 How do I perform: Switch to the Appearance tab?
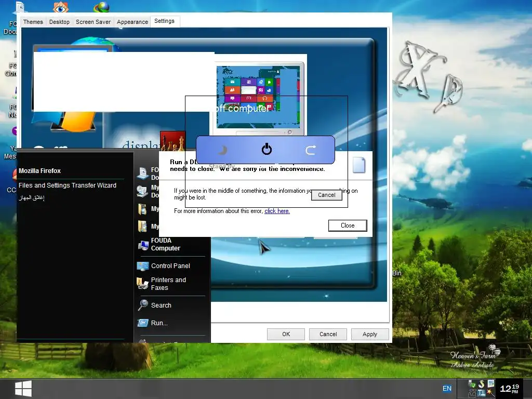coord(132,22)
